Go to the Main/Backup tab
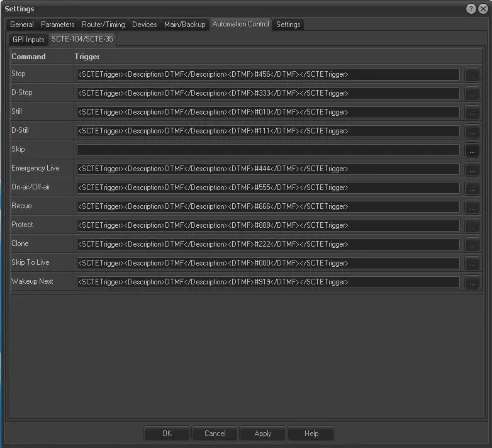The image size is (492, 448). [x=184, y=25]
